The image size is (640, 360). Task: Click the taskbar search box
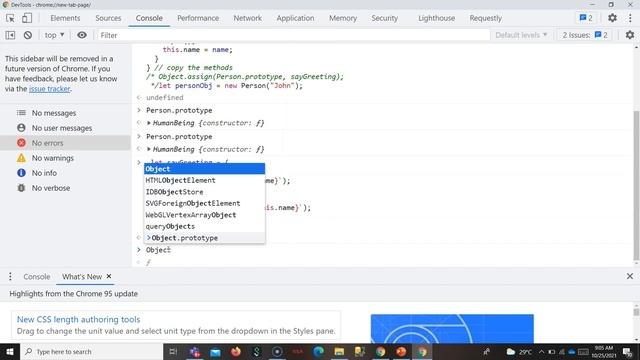point(91,351)
